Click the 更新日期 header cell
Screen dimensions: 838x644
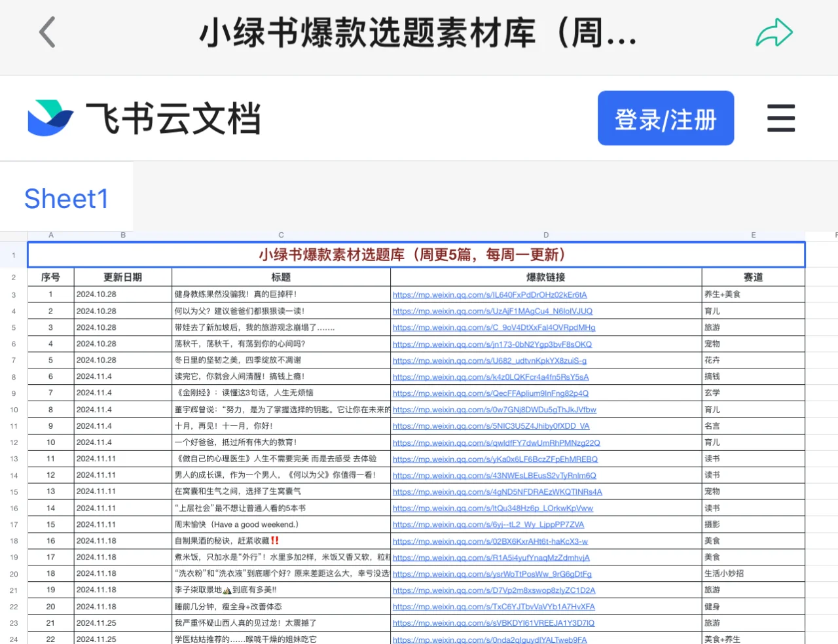[123, 277]
